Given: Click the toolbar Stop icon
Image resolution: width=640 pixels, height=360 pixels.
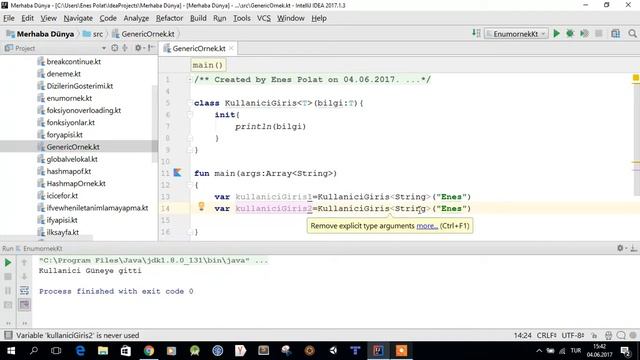Looking at the screenshot, I should [x=598, y=34].
